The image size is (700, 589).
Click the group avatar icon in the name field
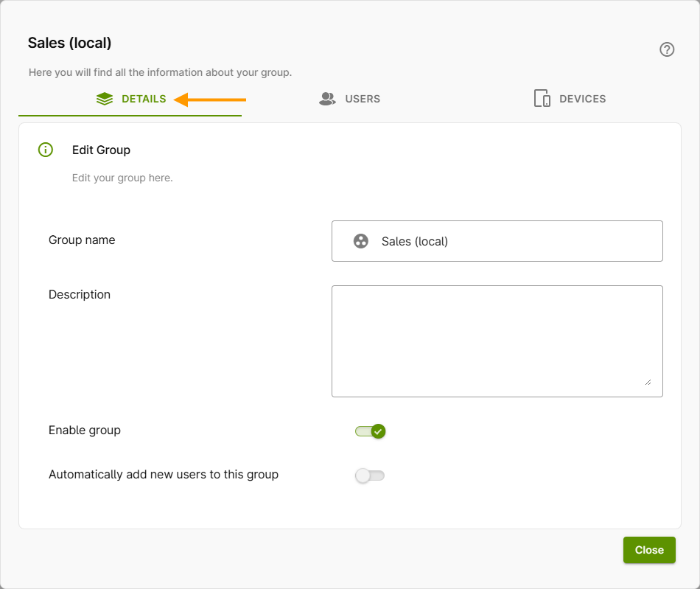coord(360,240)
